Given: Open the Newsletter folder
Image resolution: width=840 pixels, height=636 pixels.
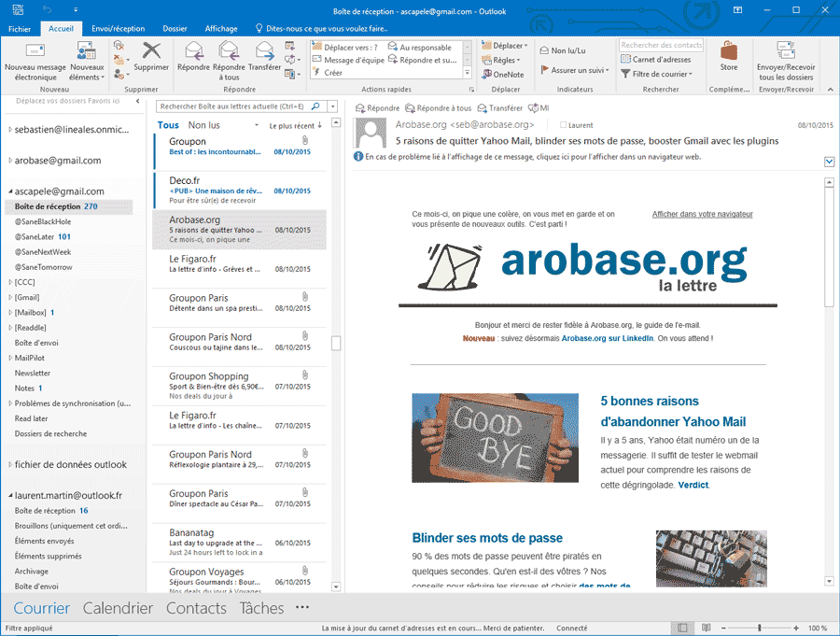Looking at the screenshot, I should pos(32,374).
